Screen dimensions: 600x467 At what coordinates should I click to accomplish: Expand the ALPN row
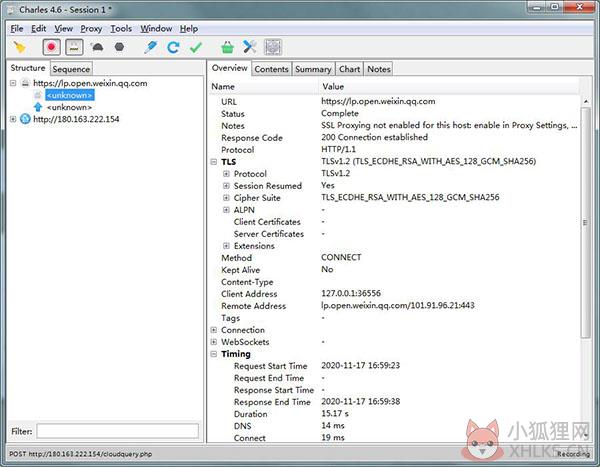(x=227, y=210)
